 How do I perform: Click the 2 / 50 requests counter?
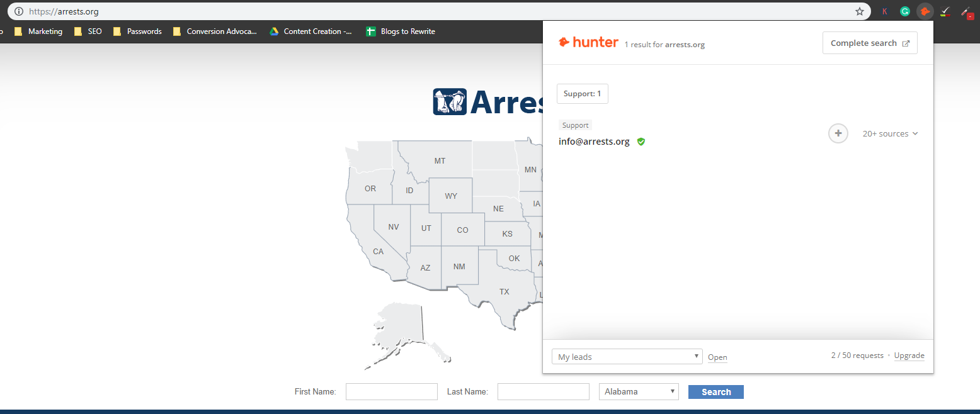tap(857, 355)
